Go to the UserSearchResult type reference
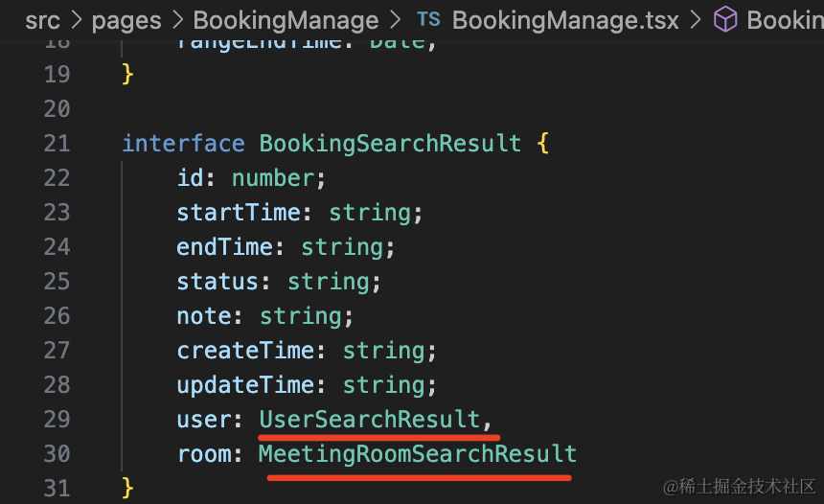 tap(370, 420)
